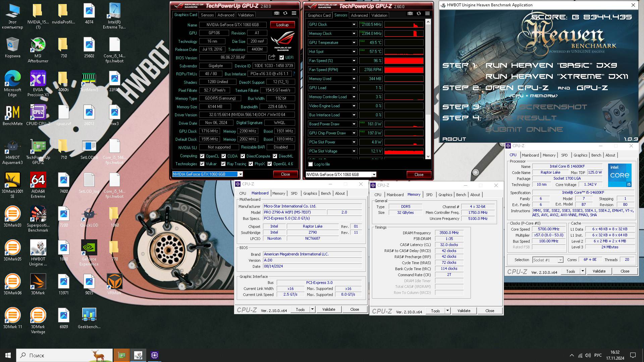Click Windows taskbar search box
The width and height of the screenshot is (644, 362).
(x=64, y=355)
